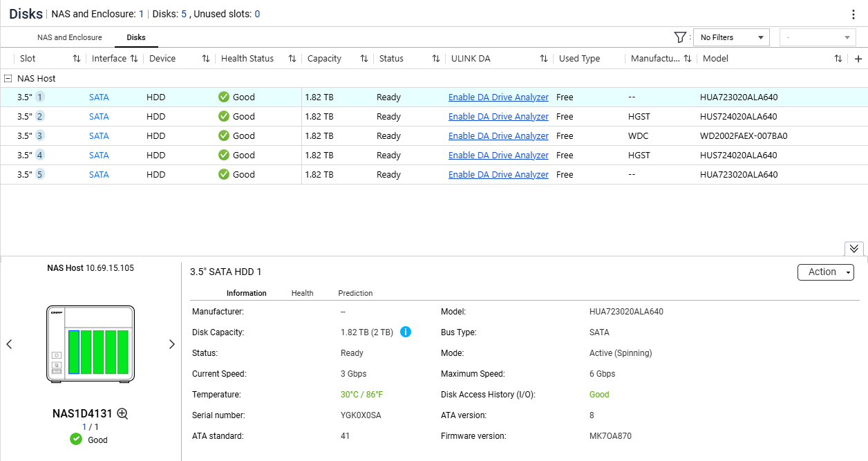Switch to the NAS and Enclosure tab
The height and width of the screenshot is (461, 868).
(69, 37)
